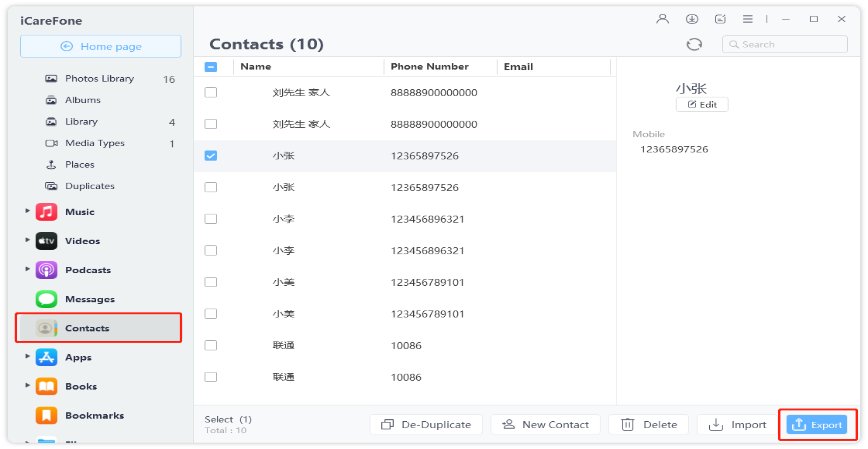This screenshot has height=449, width=868.
Task: Open the hamburger menu icon
Action: click(x=748, y=19)
